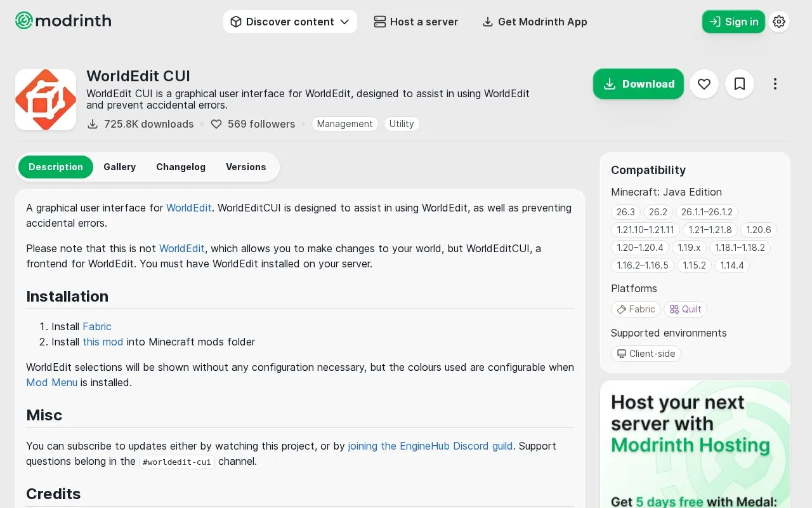Expand the Discover content dropdown
This screenshot has width=812, height=508.
click(x=290, y=22)
